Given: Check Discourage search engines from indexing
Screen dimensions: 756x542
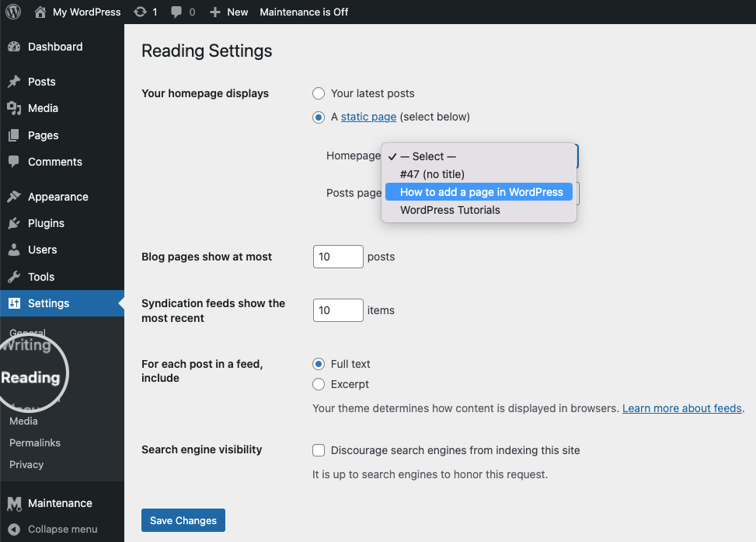Looking at the screenshot, I should pos(319,450).
